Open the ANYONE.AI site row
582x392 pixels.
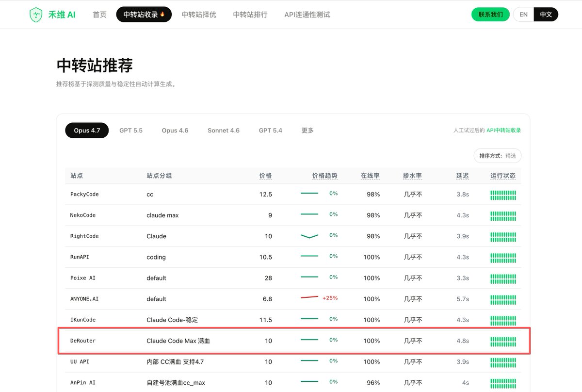click(293, 298)
